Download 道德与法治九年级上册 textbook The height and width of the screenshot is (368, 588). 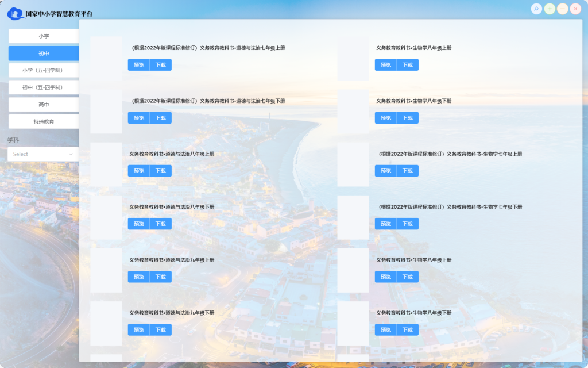click(160, 277)
